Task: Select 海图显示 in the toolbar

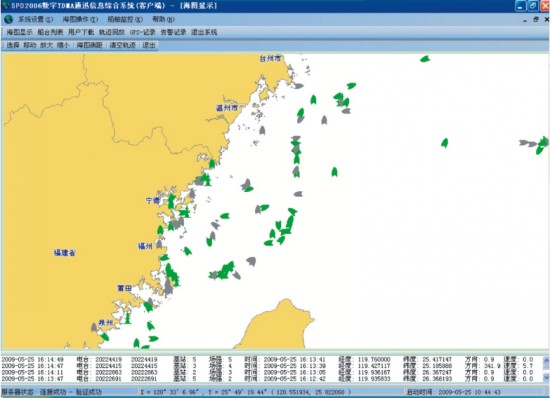Action: pos(20,32)
